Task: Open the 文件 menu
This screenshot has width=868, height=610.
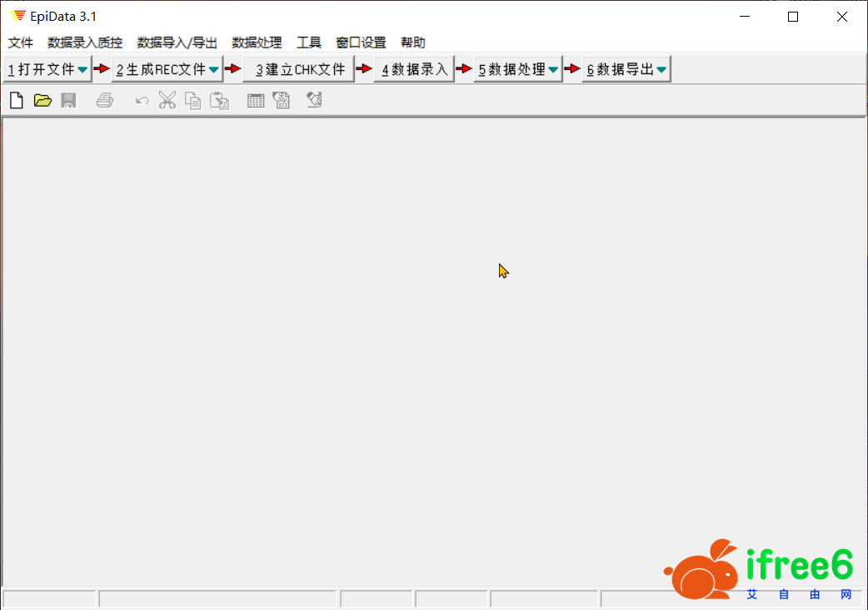Action: [21, 42]
